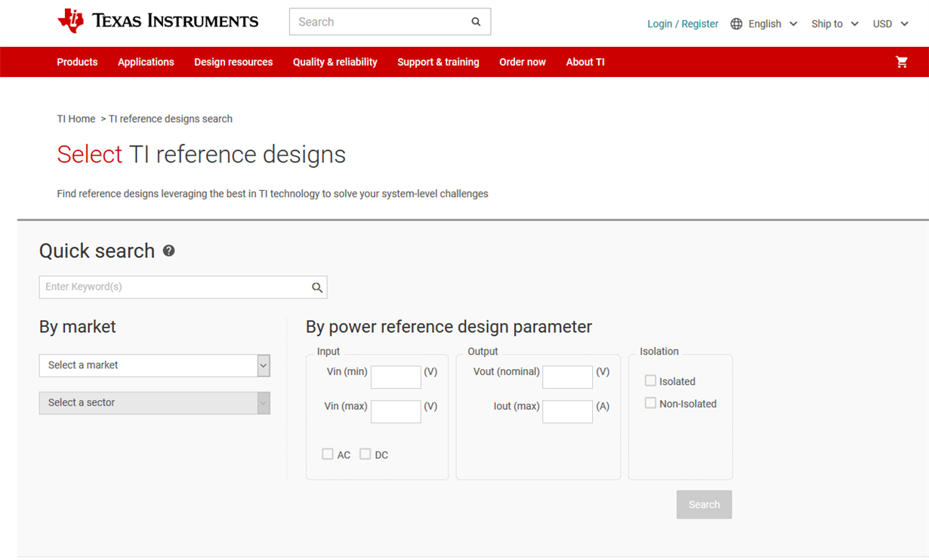
Task: Click the magnifier icon in top search box
Action: (x=476, y=22)
